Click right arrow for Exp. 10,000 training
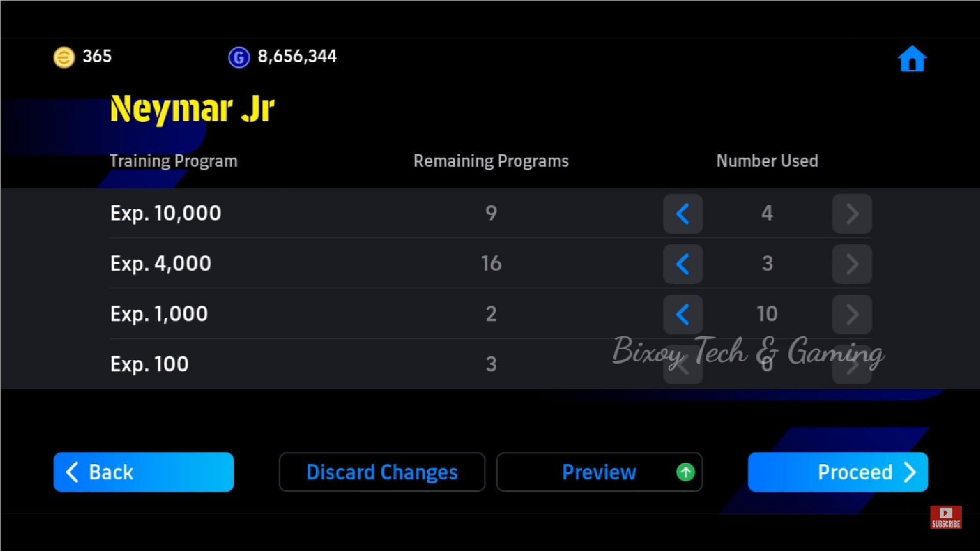 click(x=851, y=214)
